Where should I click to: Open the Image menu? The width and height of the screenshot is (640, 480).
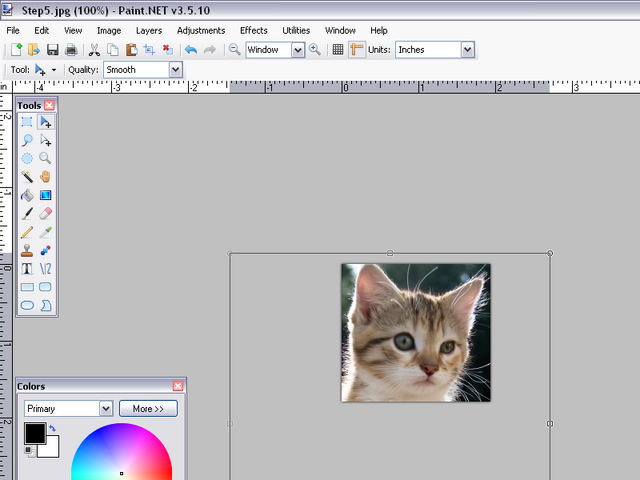109,31
